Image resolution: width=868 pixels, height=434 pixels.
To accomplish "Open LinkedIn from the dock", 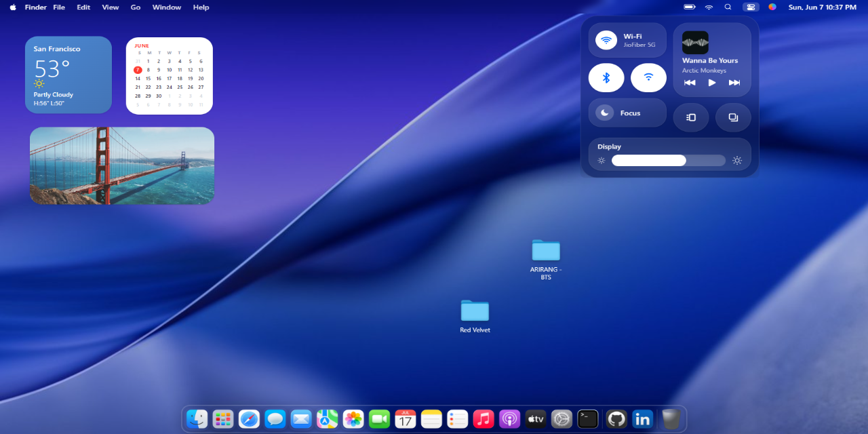I will [642, 419].
